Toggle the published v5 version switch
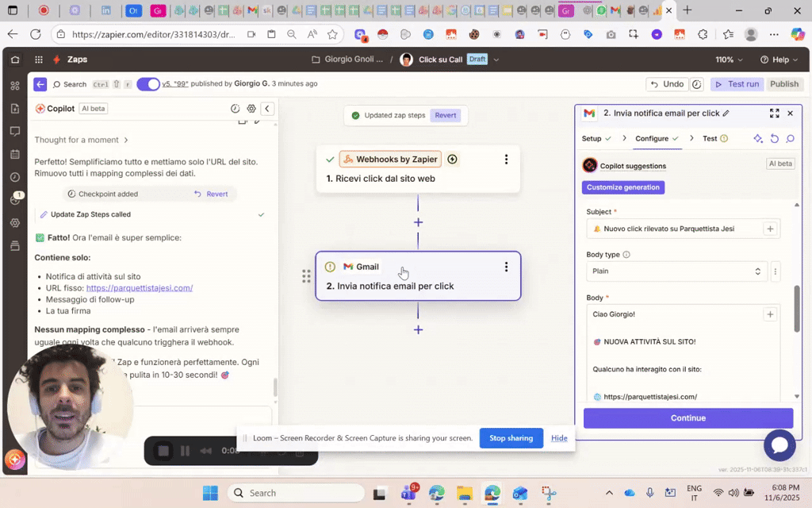This screenshot has width=812, height=508. click(x=147, y=84)
